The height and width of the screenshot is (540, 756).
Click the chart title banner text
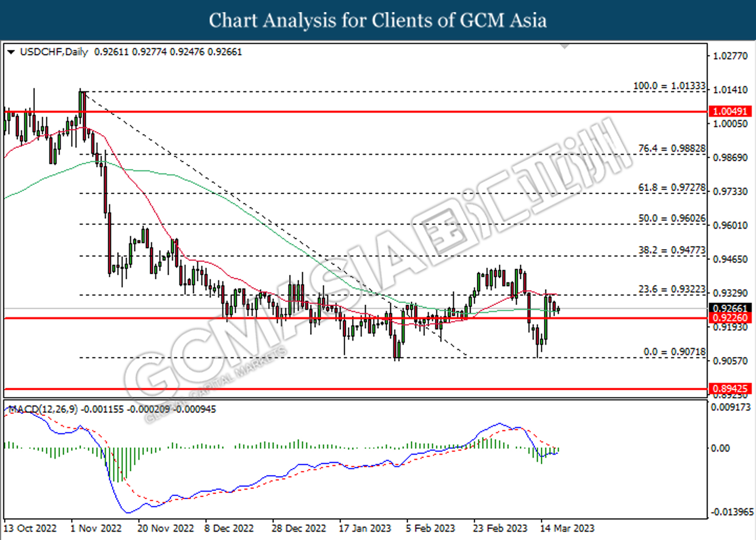(377, 21)
